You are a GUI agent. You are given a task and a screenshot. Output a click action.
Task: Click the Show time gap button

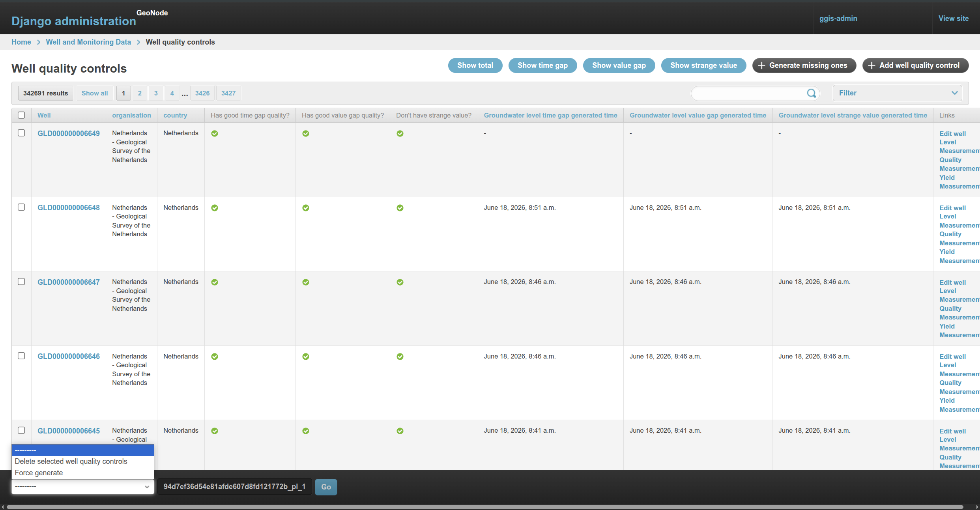[542, 65]
